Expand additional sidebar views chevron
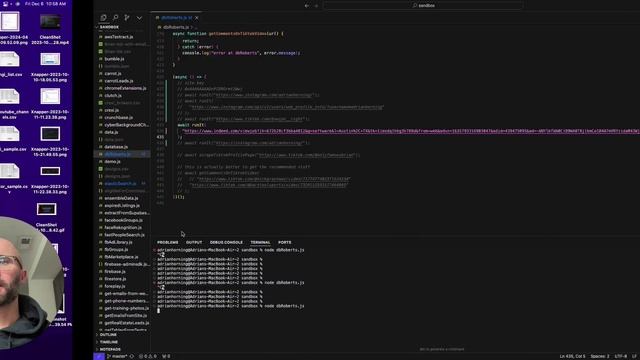Viewport: 640px width, 360px height. [x=139, y=18]
